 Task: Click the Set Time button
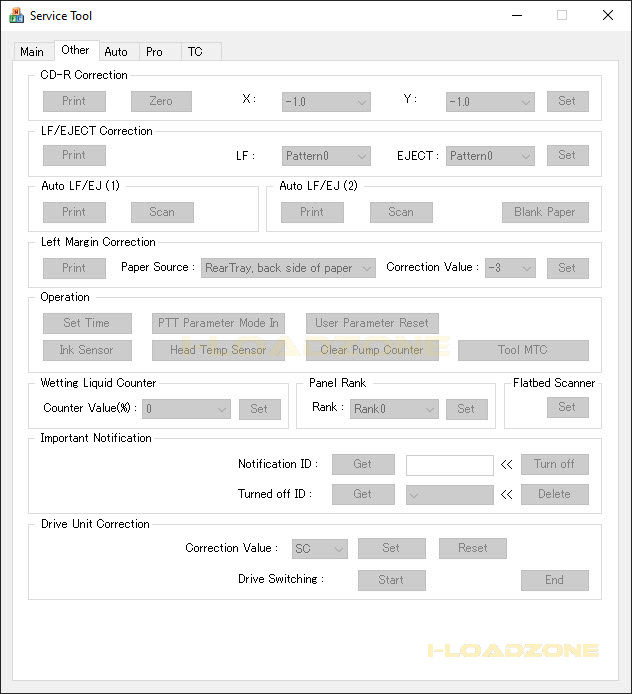[87, 323]
